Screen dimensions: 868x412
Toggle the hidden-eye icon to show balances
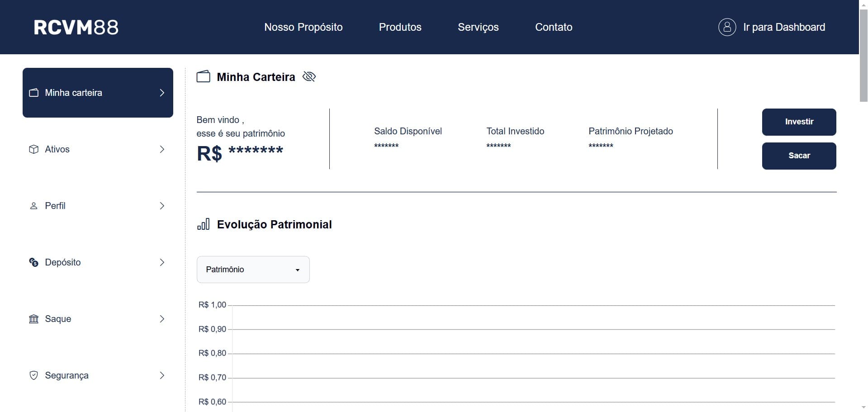click(x=309, y=76)
